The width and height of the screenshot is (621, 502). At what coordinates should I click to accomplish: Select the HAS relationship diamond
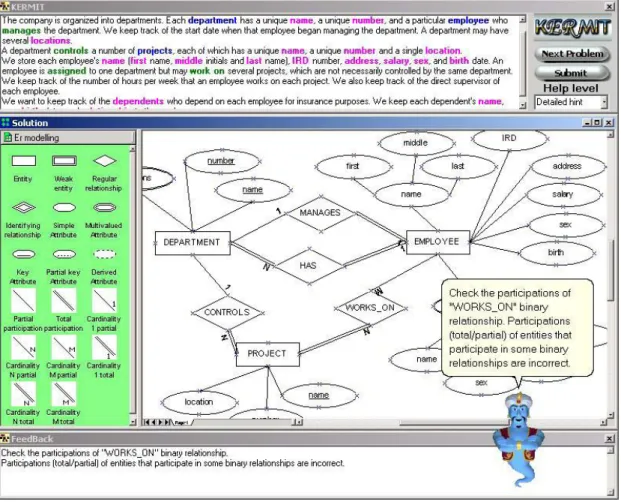pos(309,266)
